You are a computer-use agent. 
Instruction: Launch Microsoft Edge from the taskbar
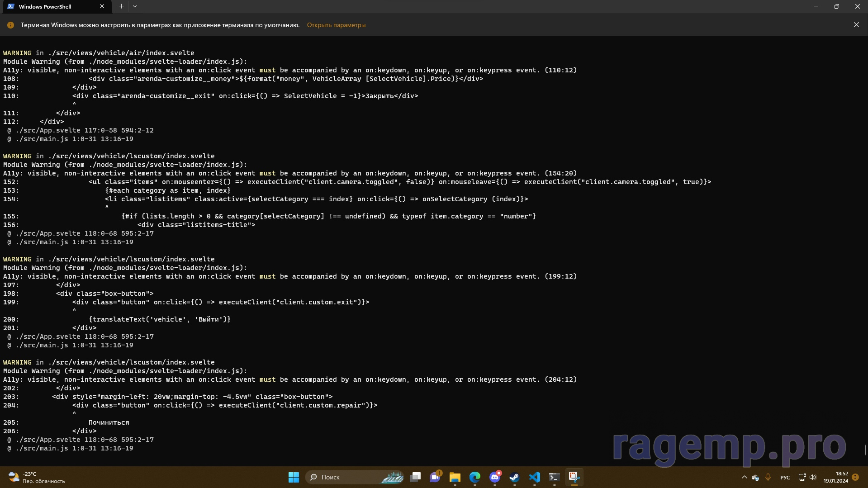474,477
